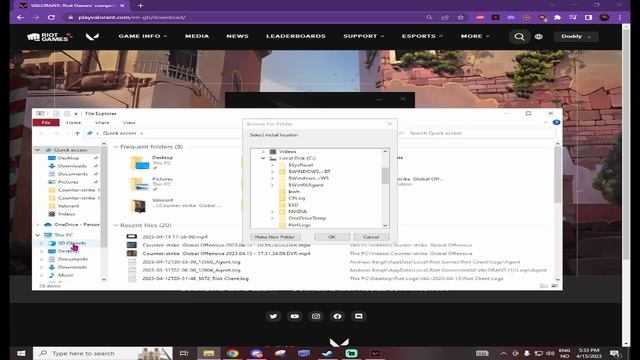
Task: Collapse Quick access in navigation pane
Action: [x=38, y=150]
